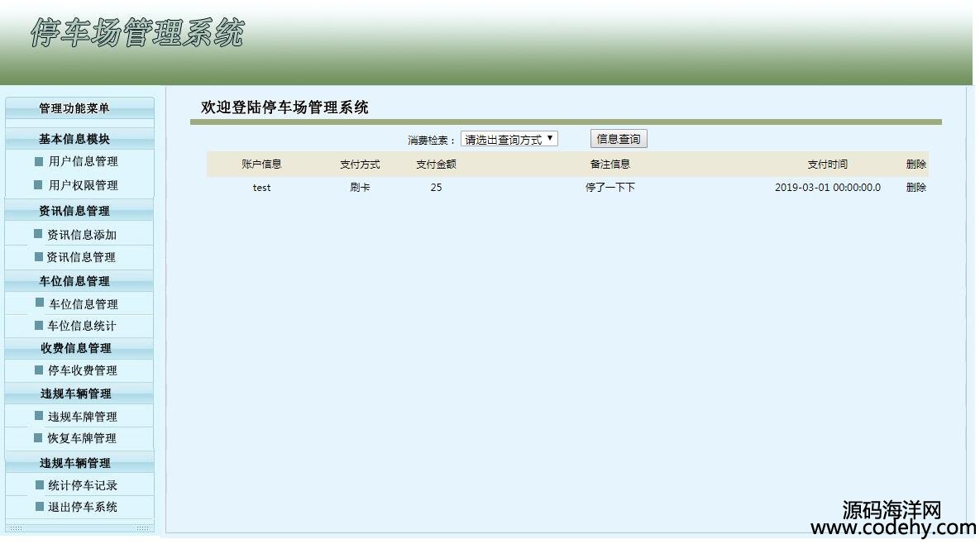The width and height of the screenshot is (980, 544).
Task: Collapse the 车位信息管理 menu section
Action: [x=74, y=281]
